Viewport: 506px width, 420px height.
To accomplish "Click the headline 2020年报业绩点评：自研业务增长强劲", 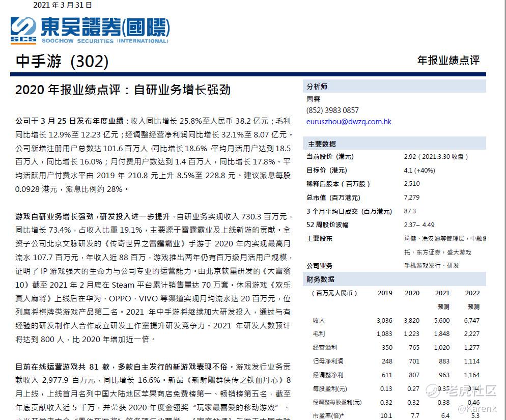I will click(123, 90).
